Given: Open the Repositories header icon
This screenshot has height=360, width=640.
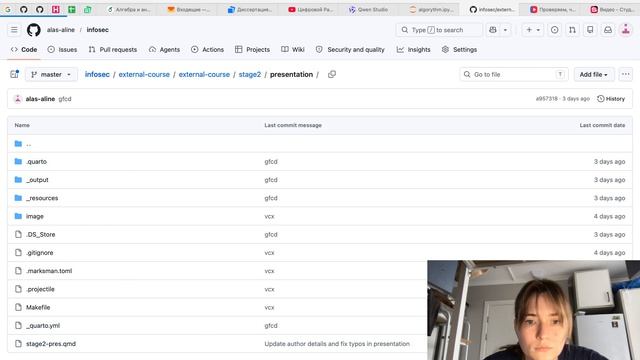Looking at the screenshot, I should [x=590, y=30].
